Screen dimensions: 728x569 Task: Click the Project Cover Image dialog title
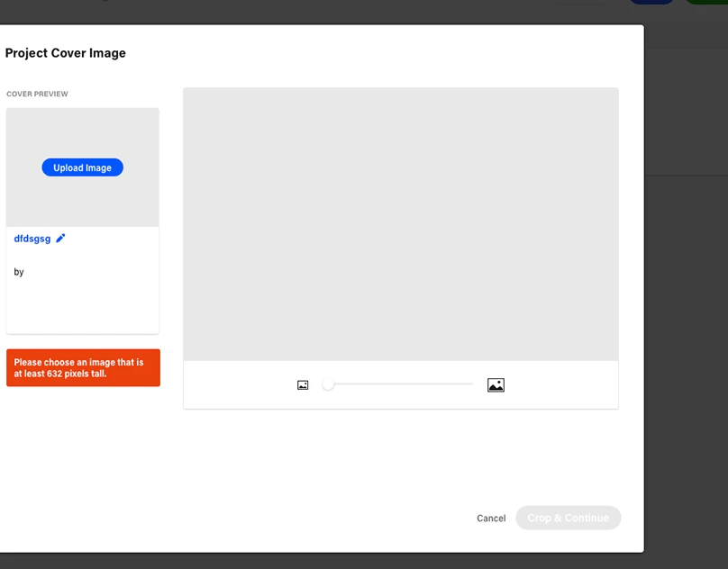[x=66, y=53]
